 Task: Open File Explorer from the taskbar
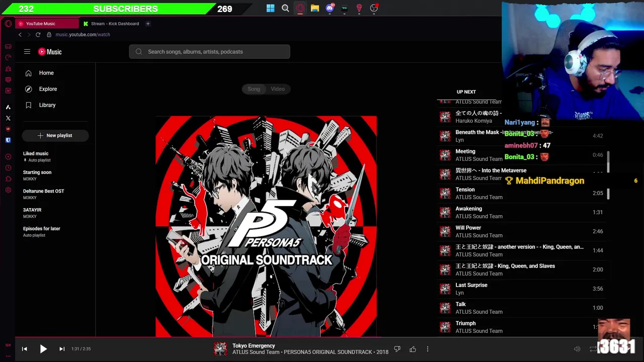point(315,8)
